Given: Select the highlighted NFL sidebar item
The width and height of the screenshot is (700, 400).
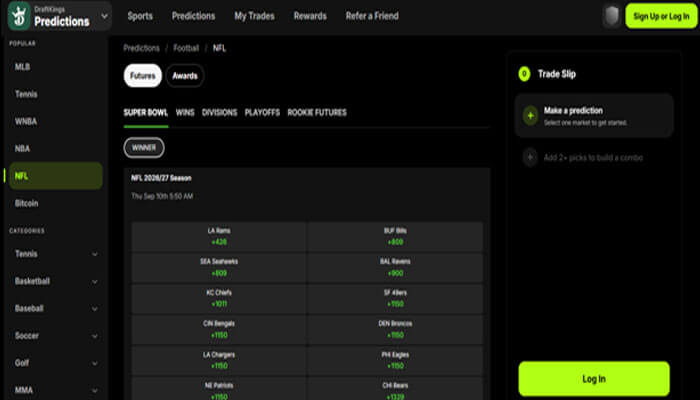Looking at the screenshot, I should click(55, 176).
